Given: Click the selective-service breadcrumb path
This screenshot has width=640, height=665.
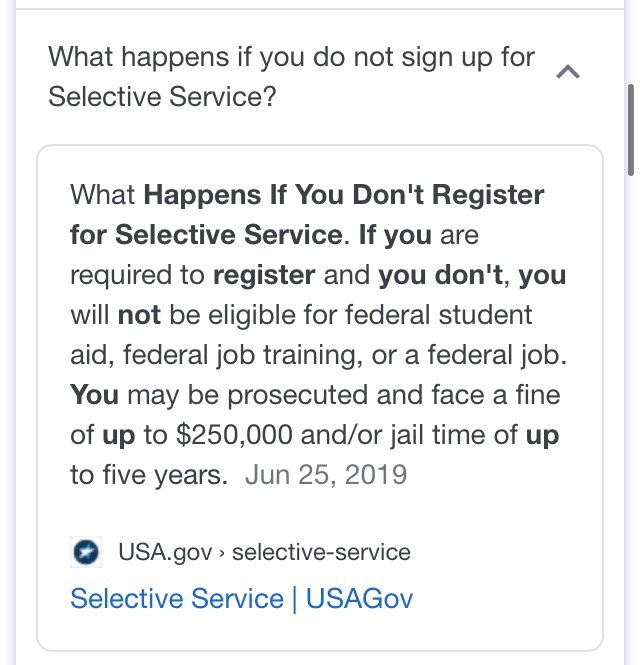Looking at the screenshot, I should (321, 552).
